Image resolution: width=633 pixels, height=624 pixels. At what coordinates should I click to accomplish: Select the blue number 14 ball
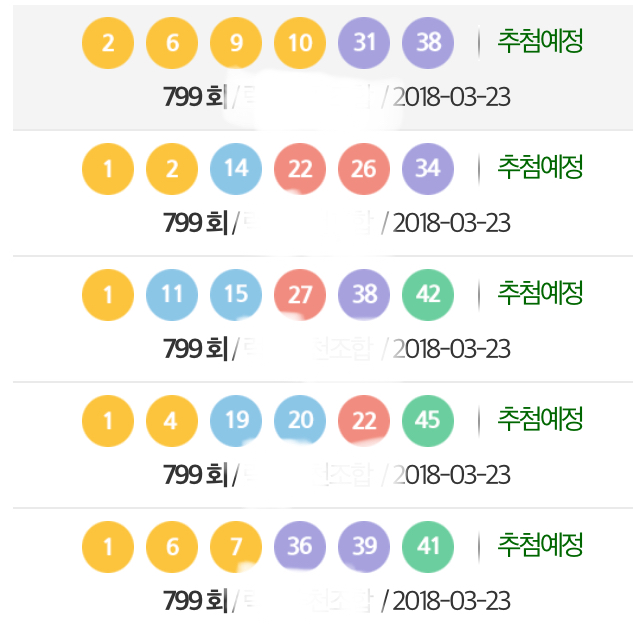tap(236, 168)
